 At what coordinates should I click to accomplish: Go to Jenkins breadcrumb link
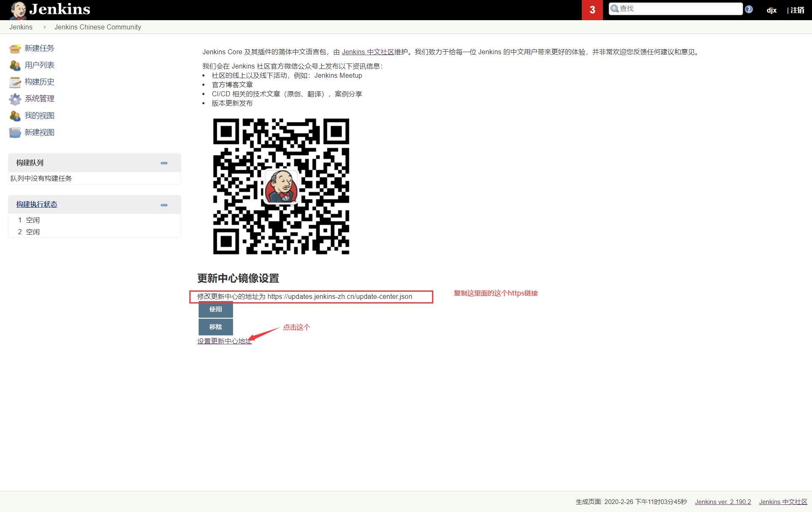click(21, 27)
